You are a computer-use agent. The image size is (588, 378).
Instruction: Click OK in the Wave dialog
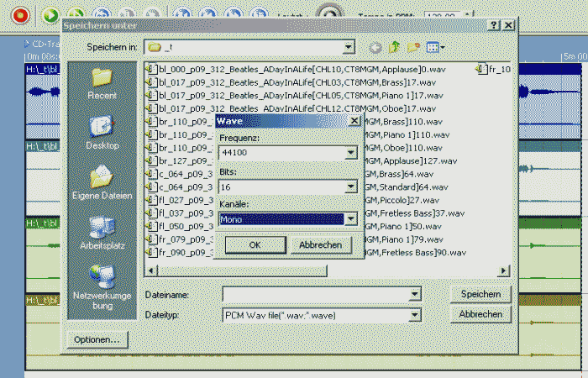tap(255, 244)
